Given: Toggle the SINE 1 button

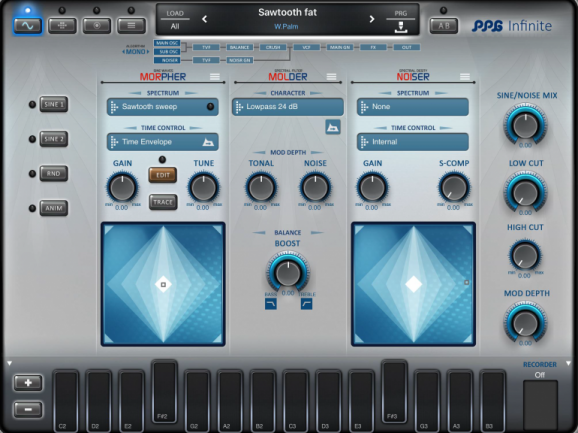Looking at the screenshot, I should (54, 104).
